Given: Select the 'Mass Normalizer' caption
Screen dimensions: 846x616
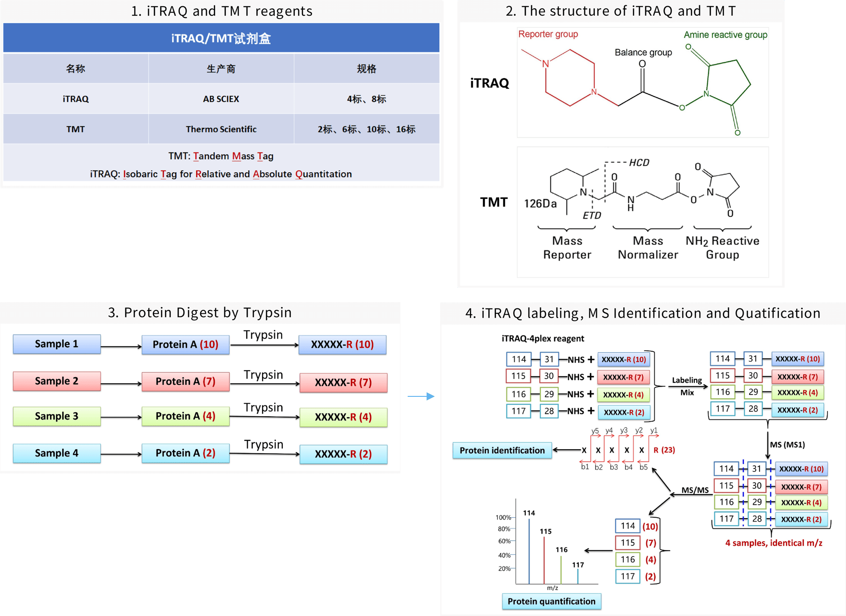Looking at the screenshot, I should point(648,248).
